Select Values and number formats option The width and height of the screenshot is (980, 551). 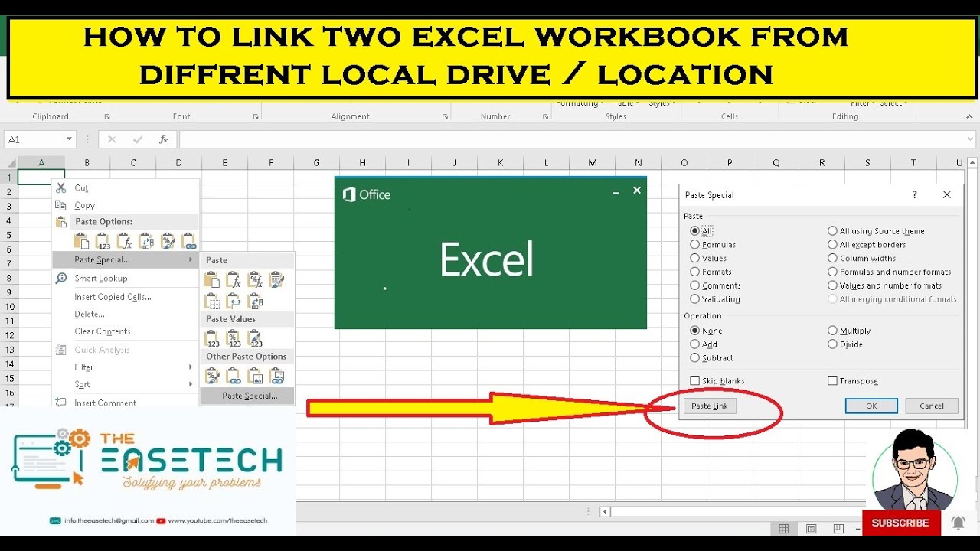tap(832, 285)
